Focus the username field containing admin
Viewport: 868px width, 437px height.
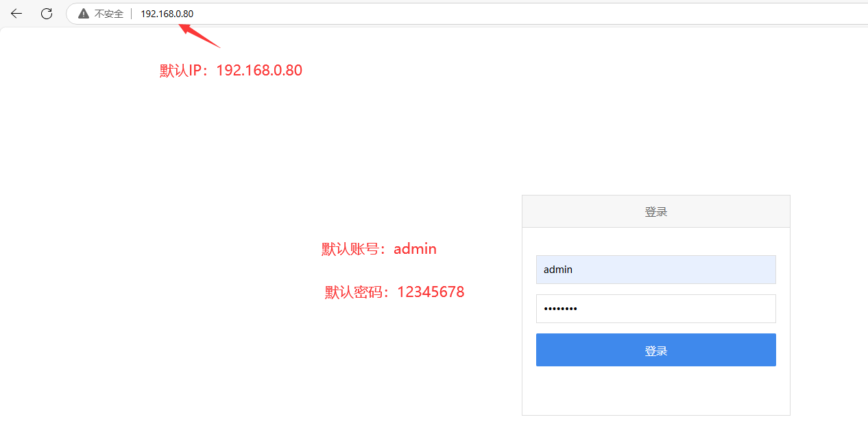655,270
